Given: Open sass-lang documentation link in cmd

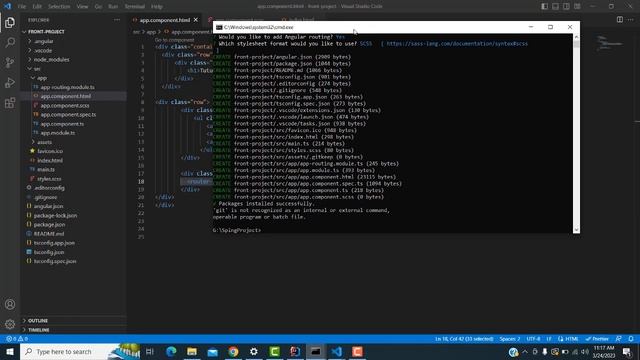Looking at the screenshot, I should (457, 44).
